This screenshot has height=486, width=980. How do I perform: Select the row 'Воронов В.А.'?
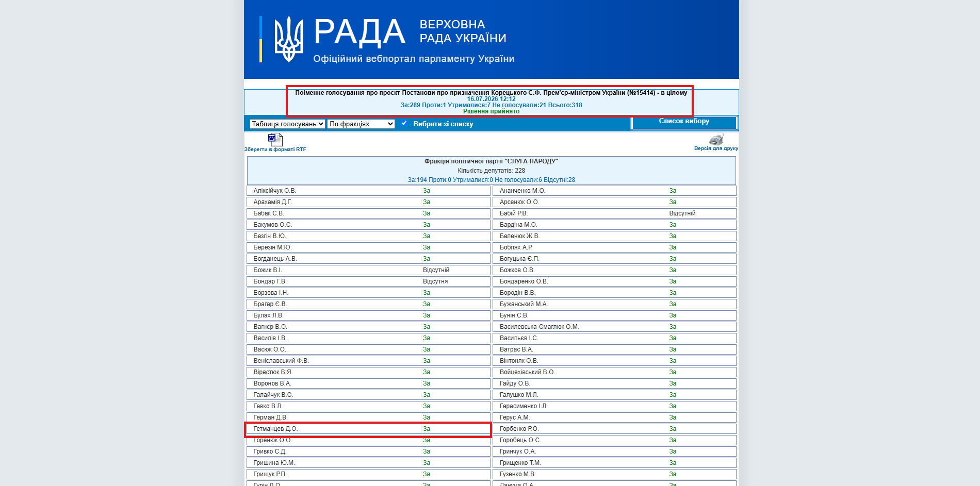tap(368, 383)
